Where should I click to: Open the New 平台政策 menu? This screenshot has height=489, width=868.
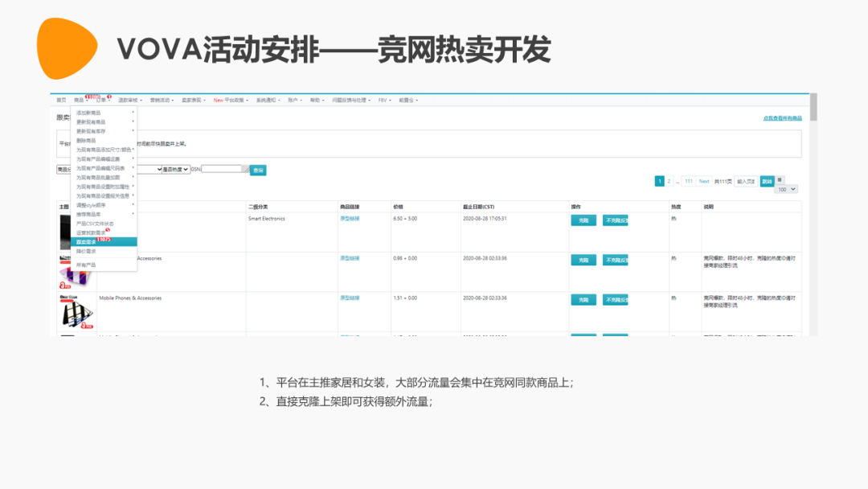point(231,101)
